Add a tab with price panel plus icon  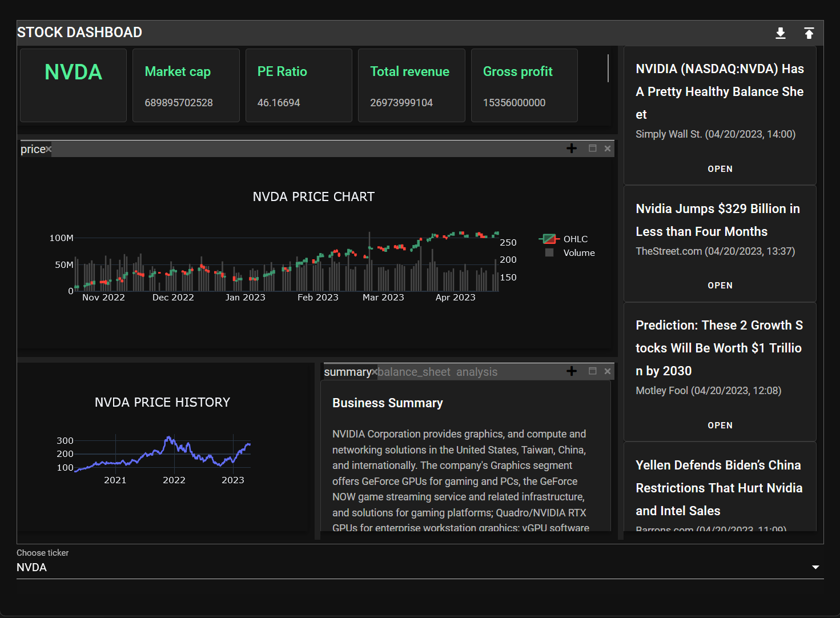572,149
